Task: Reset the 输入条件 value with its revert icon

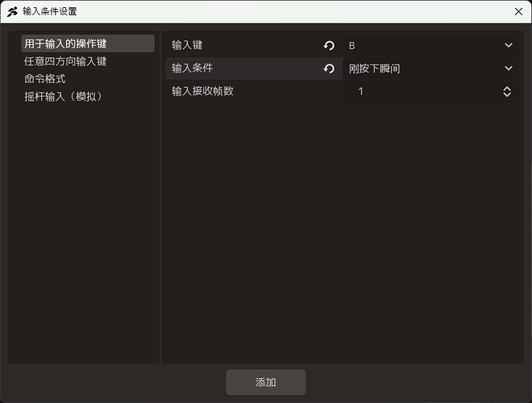Action: pyautogui.click(x=328, y=69)
